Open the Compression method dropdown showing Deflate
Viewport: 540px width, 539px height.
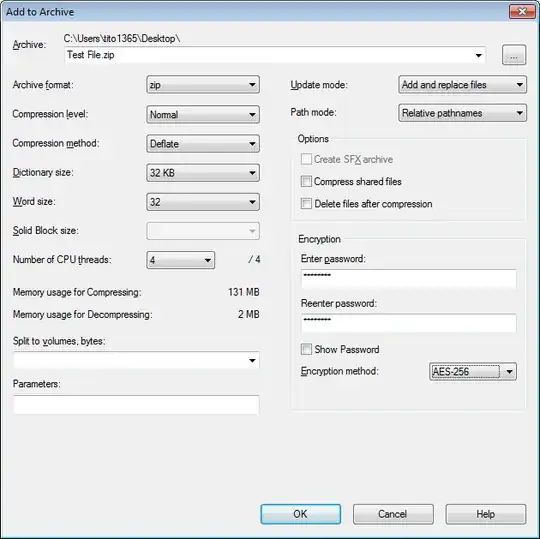[x=203, y=144]
